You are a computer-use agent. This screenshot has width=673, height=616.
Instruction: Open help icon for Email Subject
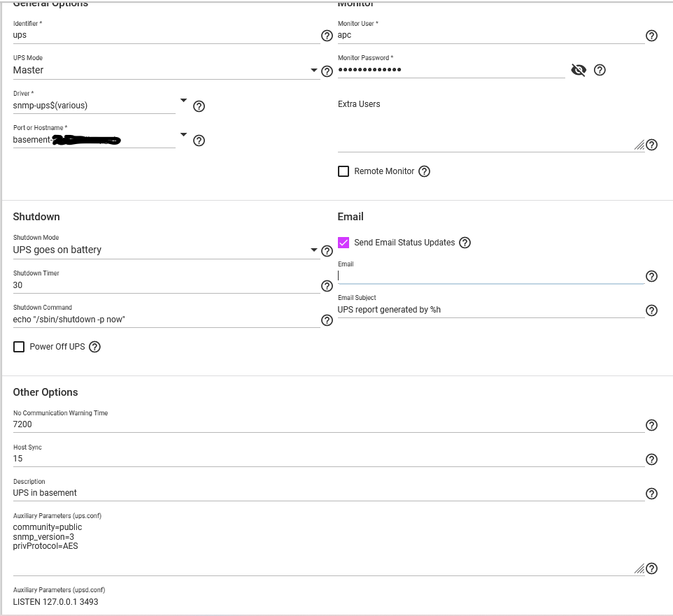[x=651, y=310]
